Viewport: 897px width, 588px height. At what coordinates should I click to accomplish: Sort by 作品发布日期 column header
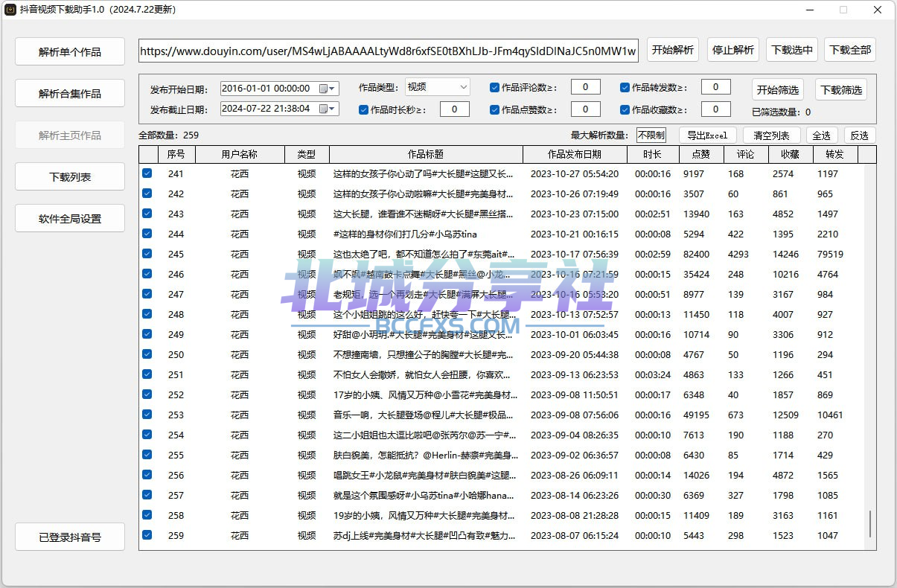pos(575,154)
